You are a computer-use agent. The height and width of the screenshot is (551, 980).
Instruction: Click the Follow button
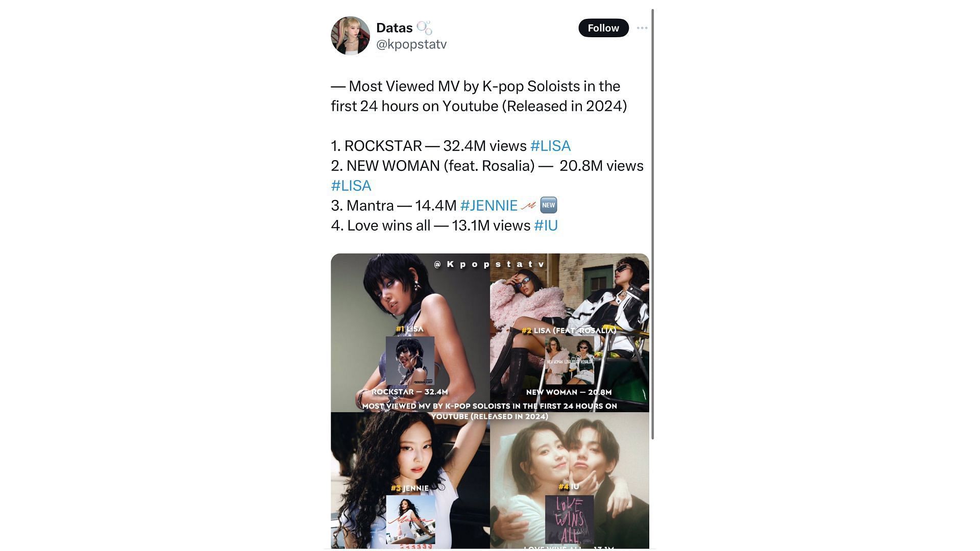[x=603, y=28]
